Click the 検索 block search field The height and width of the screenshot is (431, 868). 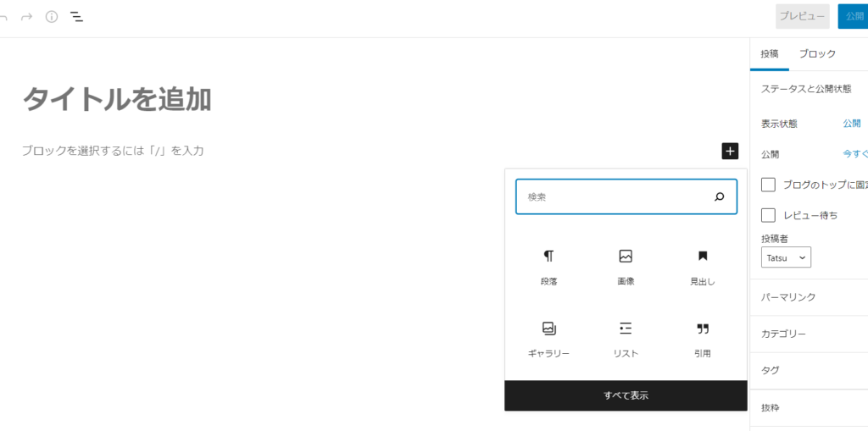pos(615,196)
